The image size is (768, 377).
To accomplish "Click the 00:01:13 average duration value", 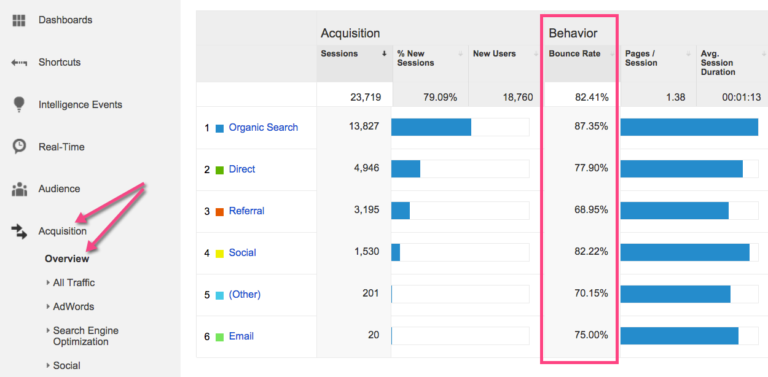I will [x=742, y=97].
